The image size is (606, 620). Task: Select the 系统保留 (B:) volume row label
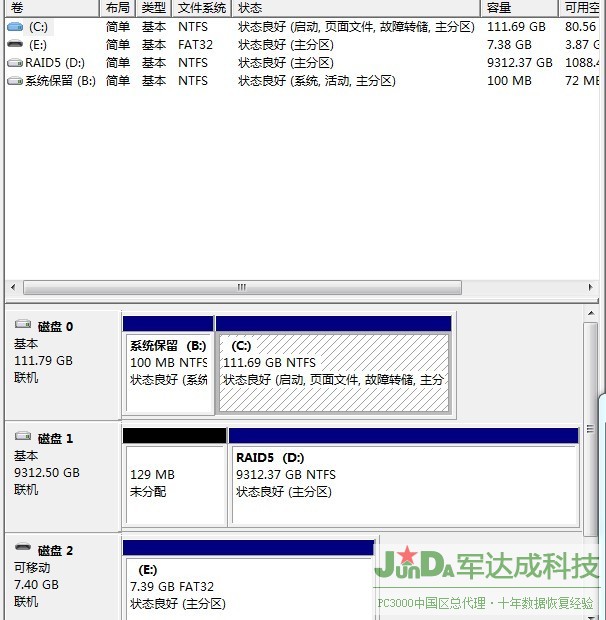(60, 81)
